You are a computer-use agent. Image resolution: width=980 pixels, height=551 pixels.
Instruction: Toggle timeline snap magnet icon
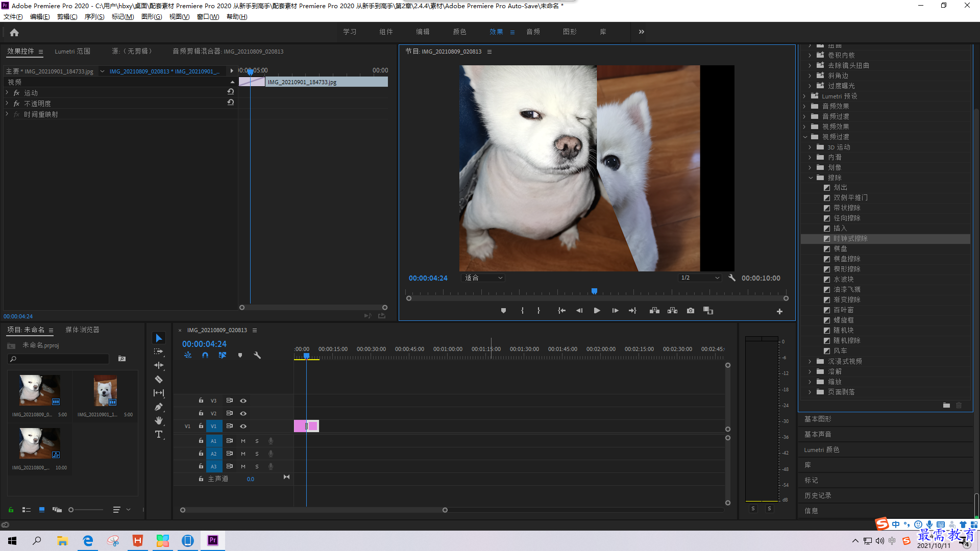click(205, 355)
